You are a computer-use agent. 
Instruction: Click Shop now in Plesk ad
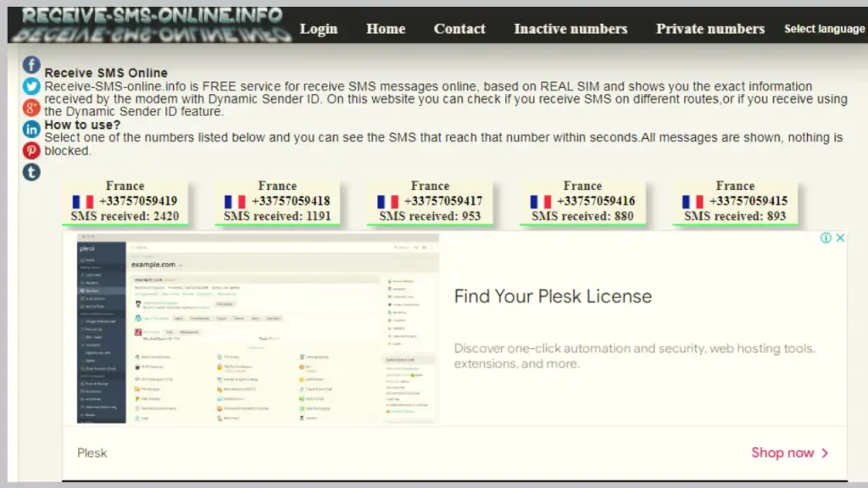[789, 453]
